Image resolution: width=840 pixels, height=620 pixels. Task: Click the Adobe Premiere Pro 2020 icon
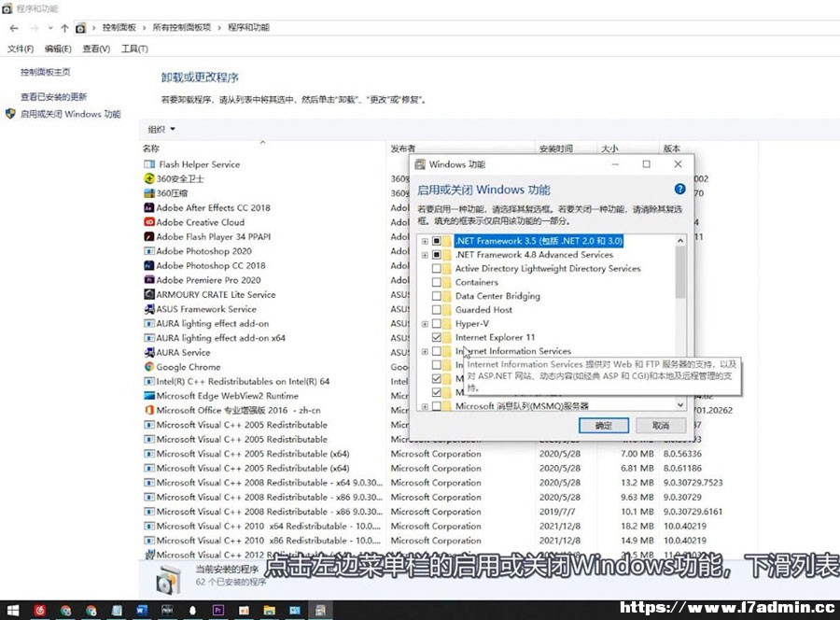point(149,280)
